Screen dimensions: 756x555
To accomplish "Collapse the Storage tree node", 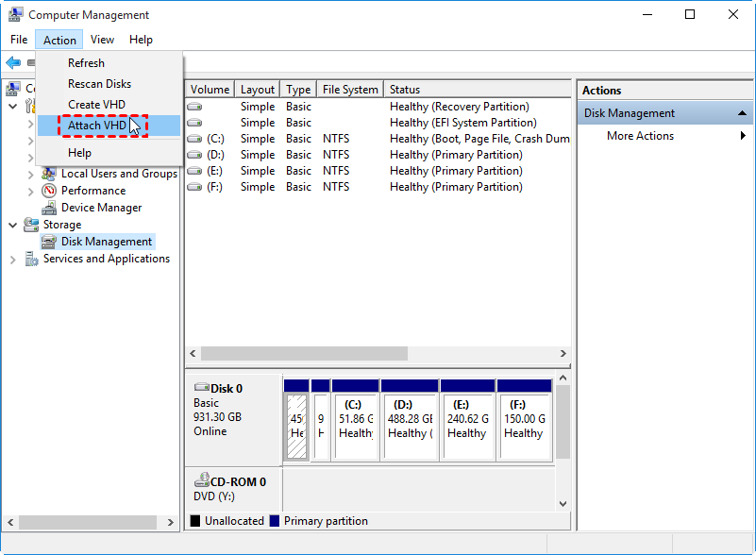I will [13, 225].
